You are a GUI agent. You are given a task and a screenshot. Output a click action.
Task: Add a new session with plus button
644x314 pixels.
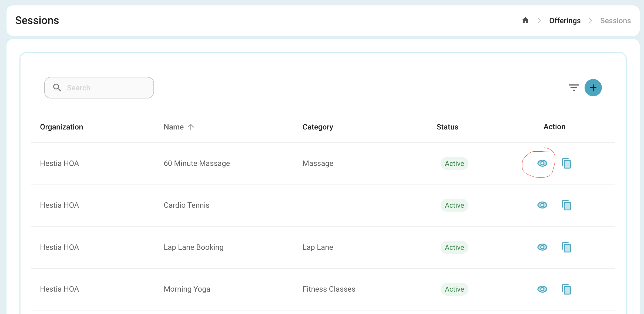593,88
